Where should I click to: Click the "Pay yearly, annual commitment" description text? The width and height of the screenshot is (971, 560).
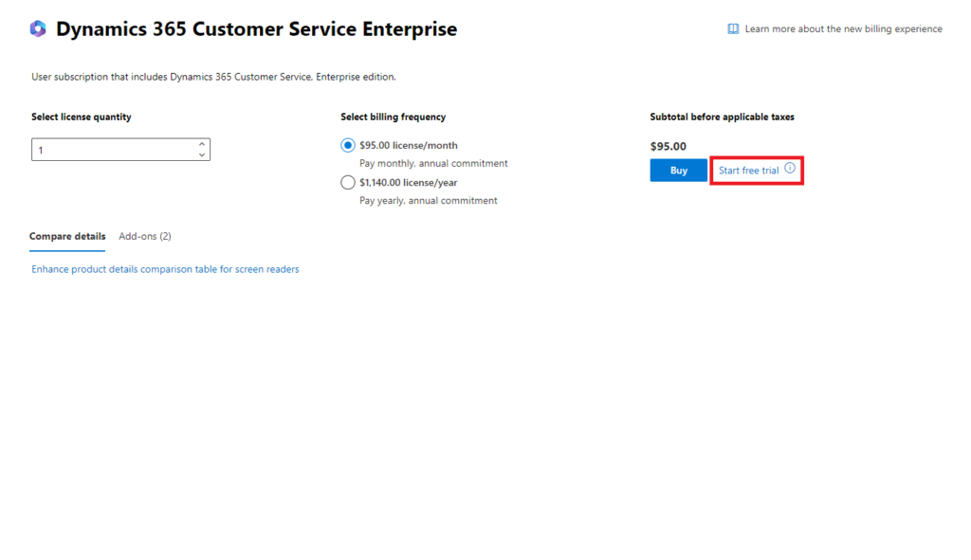coord(428,201)
